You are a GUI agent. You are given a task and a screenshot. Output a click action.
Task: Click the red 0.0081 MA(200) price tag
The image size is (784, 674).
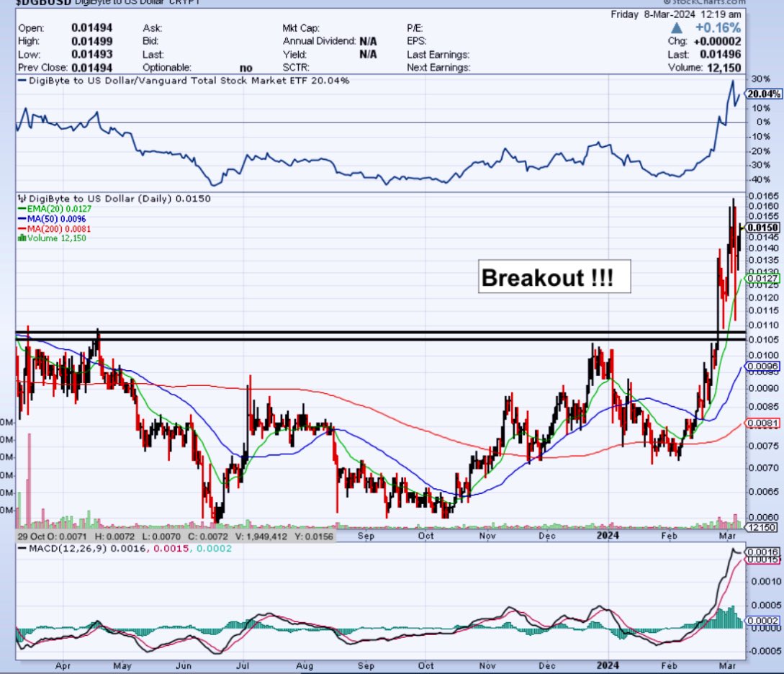(x=759, y=423)
